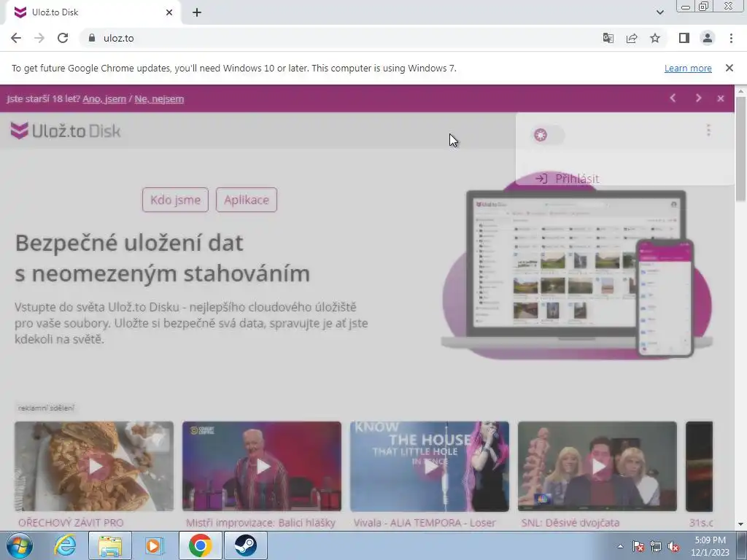The image size is (747, 560).
Task: Open SNL: Děsivé dvojčata title link
Action: (570, 523)
